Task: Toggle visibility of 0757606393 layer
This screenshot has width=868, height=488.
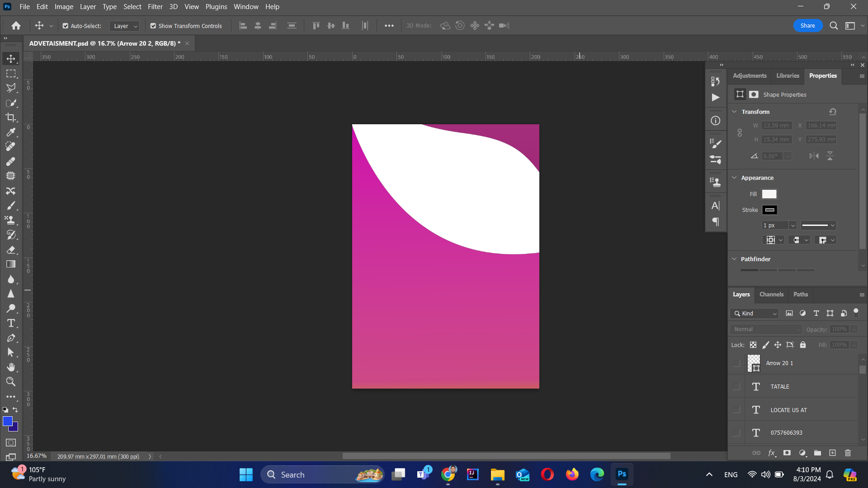Action: pyautogui.click(x=736, y=433)
